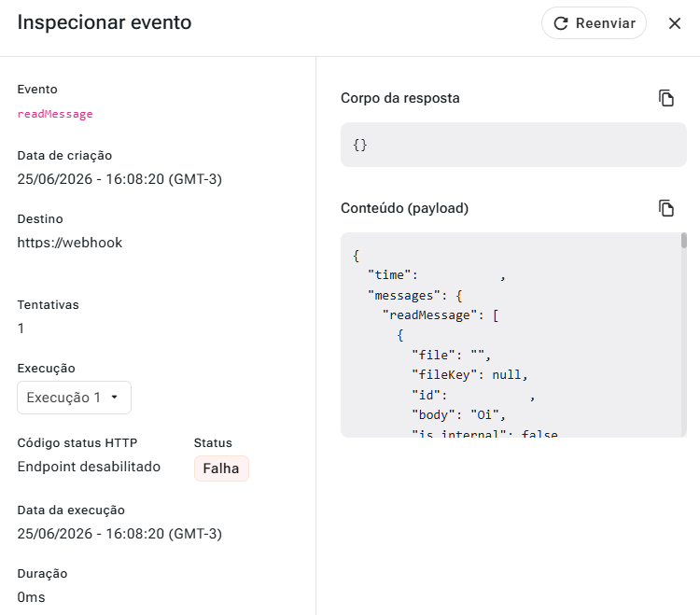700x615 pixels.
Task: Click the Inspecionar evento title
Action: [x=105, y=22]
